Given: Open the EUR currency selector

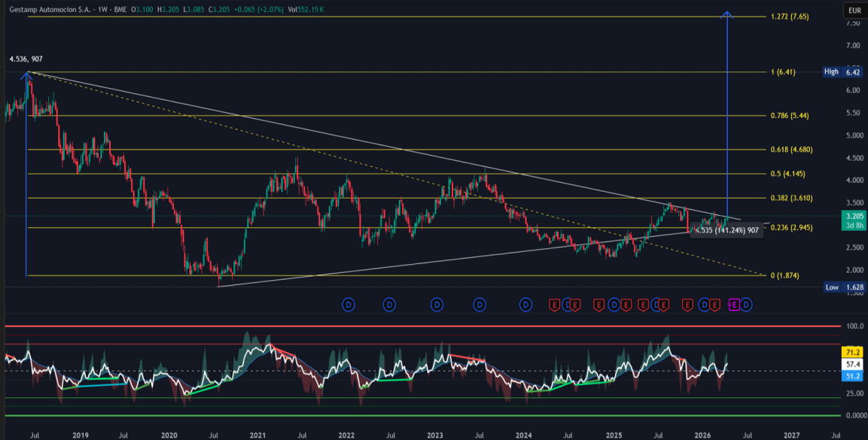Looking at the screenshot, I should [x=854, y=11].
